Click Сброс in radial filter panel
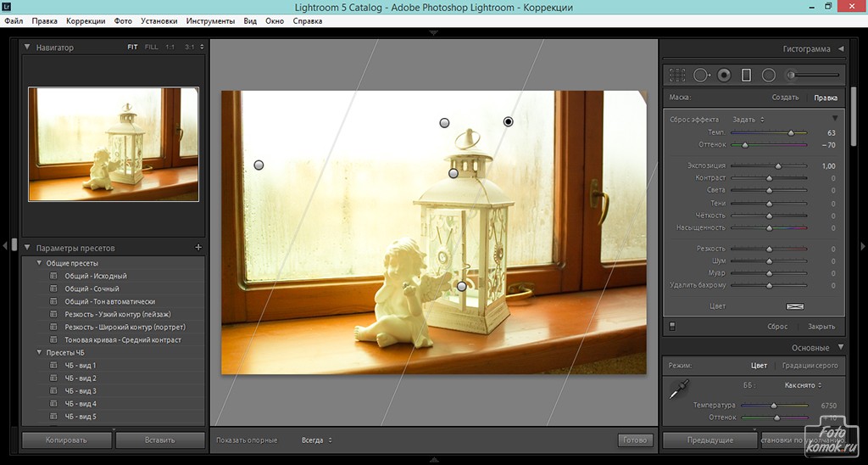868x465 pixels. click(777, 327)
